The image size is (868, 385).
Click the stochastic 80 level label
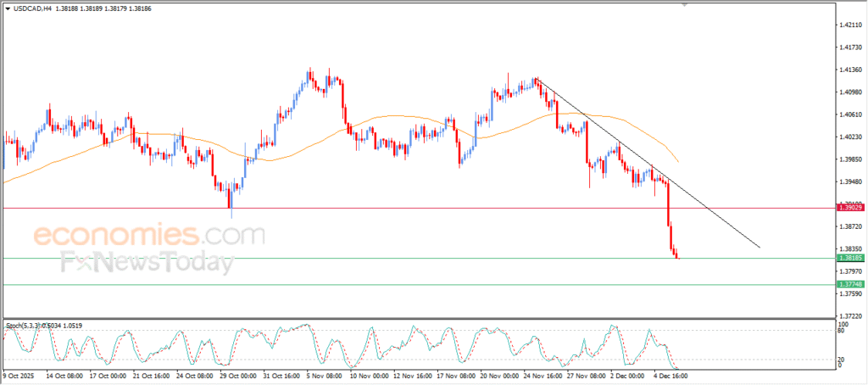pyautogui.click(x=841, y=331)
